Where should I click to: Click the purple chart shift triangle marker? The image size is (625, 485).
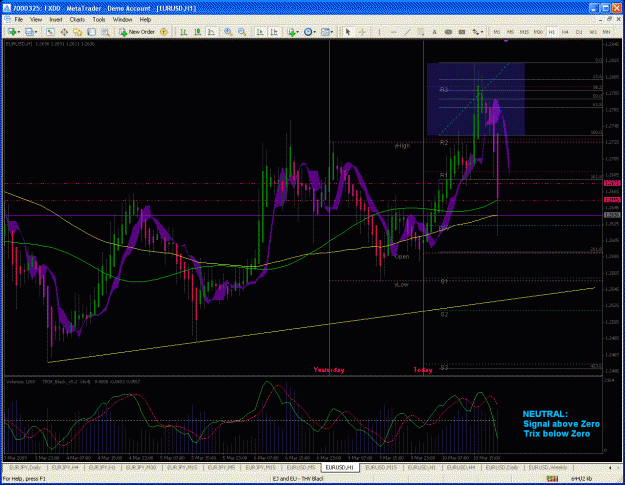[x=506, y=41]
